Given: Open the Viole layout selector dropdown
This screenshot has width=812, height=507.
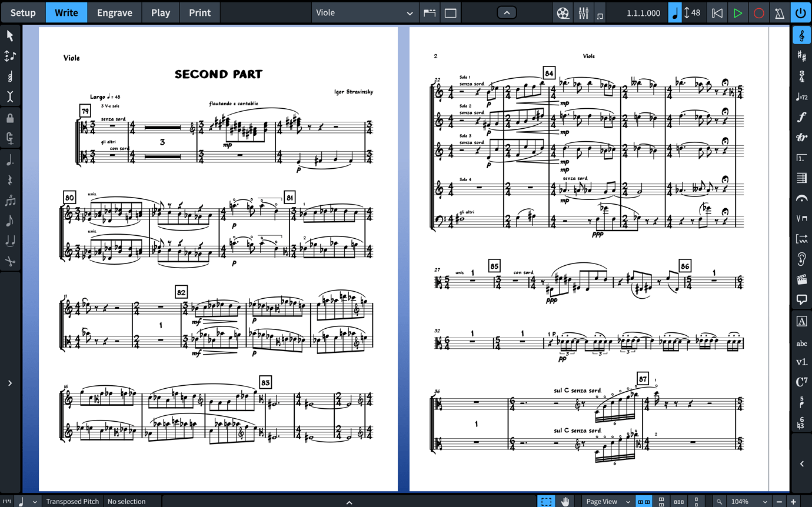Looking at the screenshot, I should pyautogui.click(x=365, y=12).
